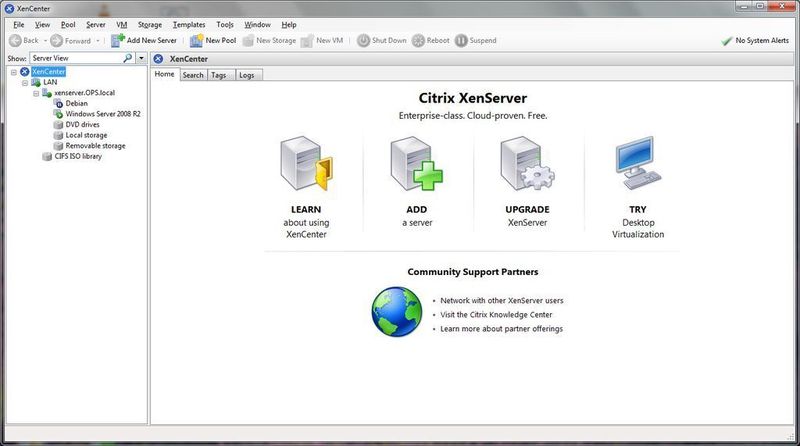The height and width of the screenshot is (446, 800).
Task: Switch to the Home tab
Action: click(164, 74)
